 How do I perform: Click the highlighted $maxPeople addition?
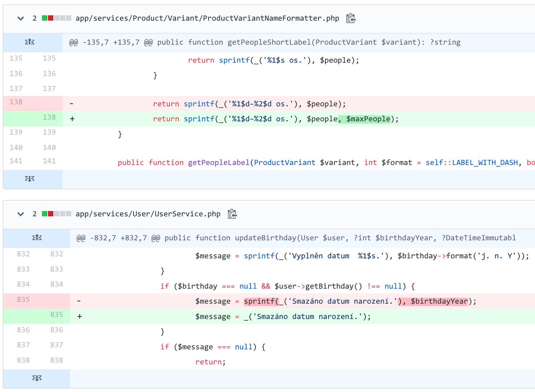click(364, 119)
